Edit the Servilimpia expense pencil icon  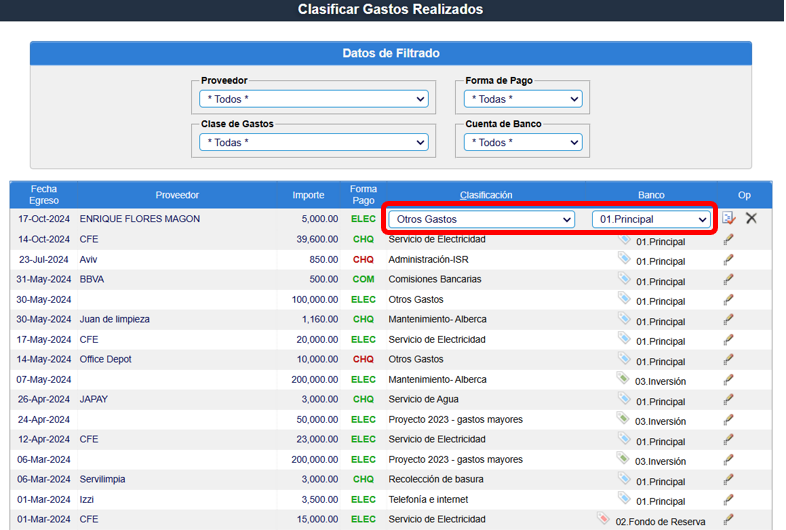coord(728,480)
